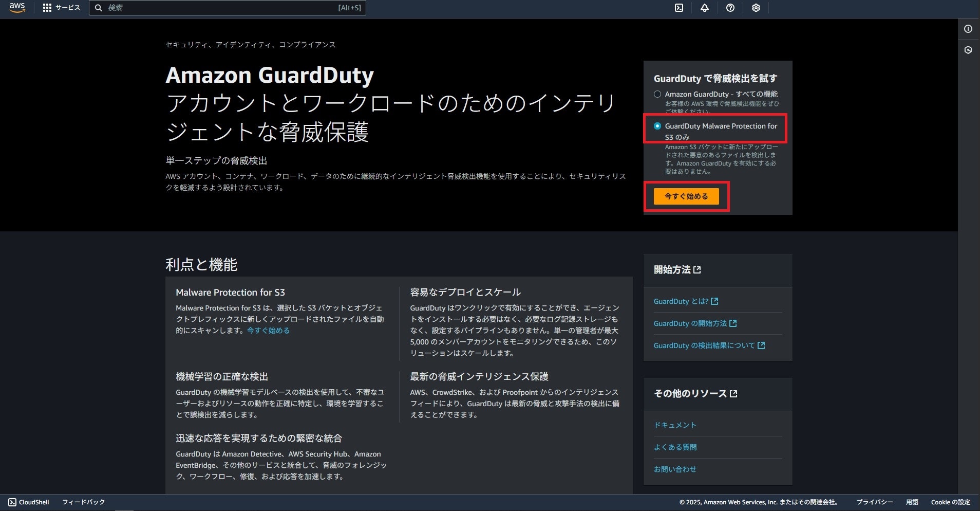Open the GuardDuty とは? link
Screen dimensions: 980x511
click(680, 302)
